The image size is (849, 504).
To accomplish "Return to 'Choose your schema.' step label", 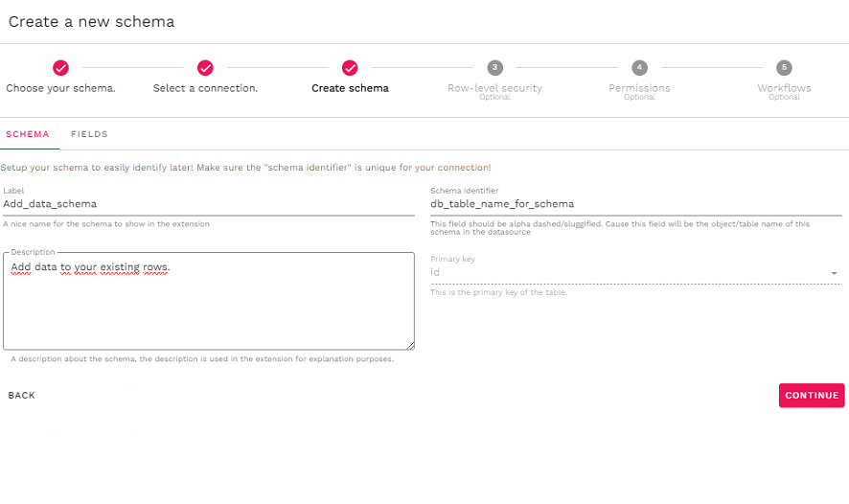I will pos(60,88).
